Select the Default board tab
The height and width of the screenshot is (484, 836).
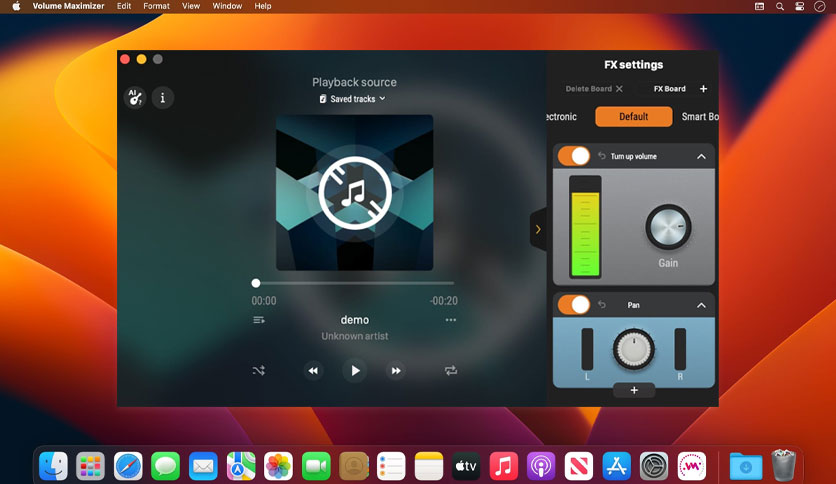[633, 117]
